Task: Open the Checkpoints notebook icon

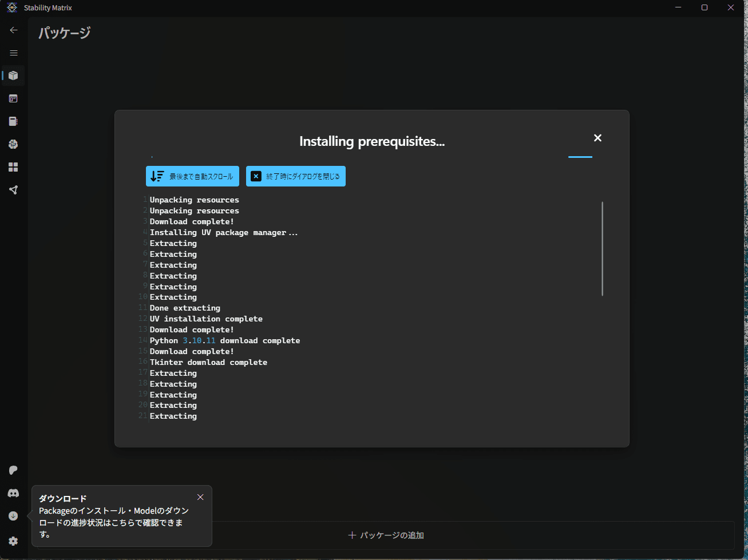Action: (x=14, y=121)
